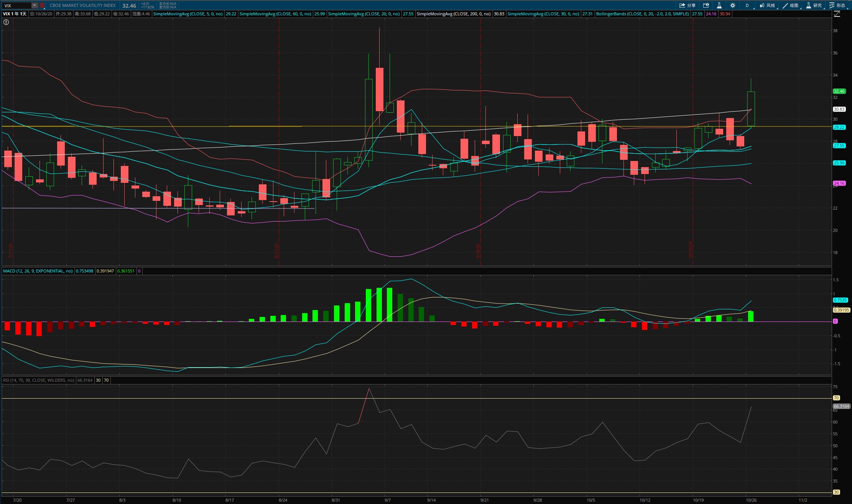Click the 32.46 current price bubble
This screenshot has height=504, width=852.
coord(839,91)
